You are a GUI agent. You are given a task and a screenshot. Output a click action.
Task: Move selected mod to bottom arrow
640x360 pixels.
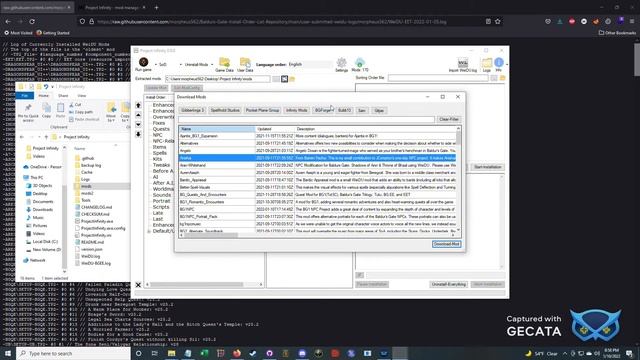138,134
